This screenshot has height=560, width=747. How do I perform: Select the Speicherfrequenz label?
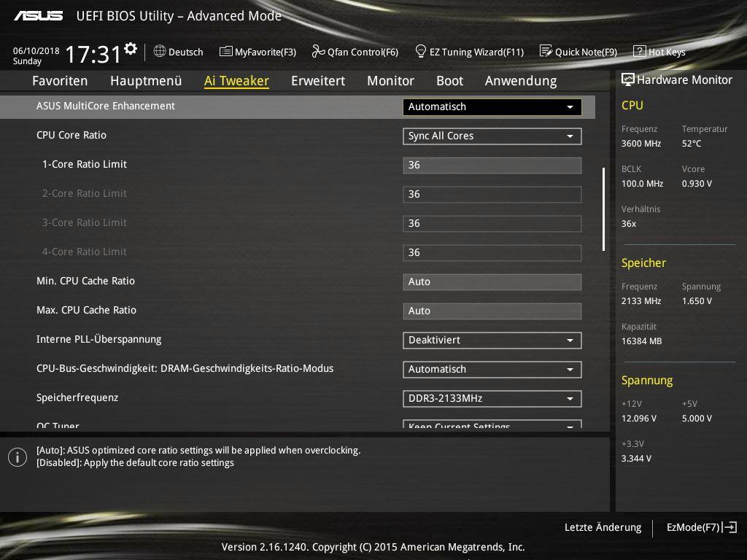[x=77, y=397]
